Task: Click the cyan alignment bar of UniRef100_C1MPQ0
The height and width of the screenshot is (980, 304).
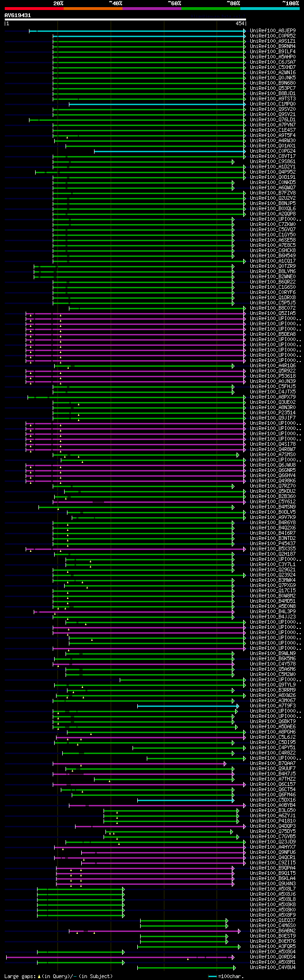Action: (157, 104)
